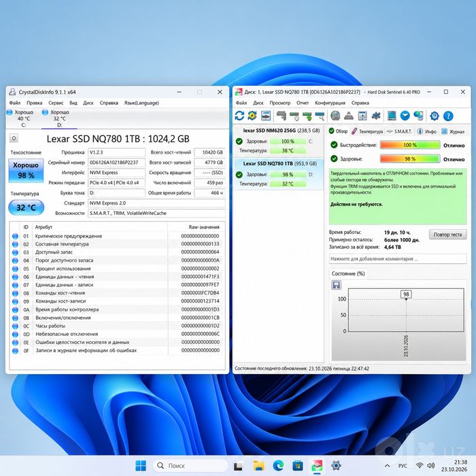
Task: Click the Здоровье 98 % bar in overview panel
Action: 410,158
